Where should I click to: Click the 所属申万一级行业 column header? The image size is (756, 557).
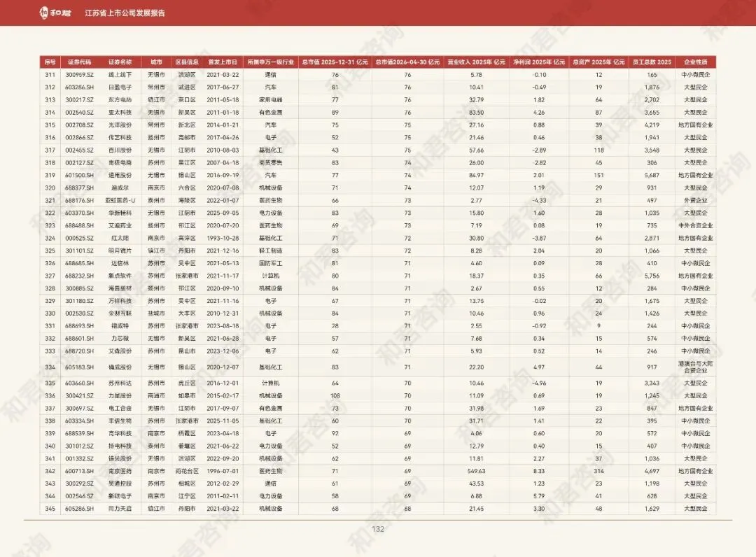click(x=270, y=62)
